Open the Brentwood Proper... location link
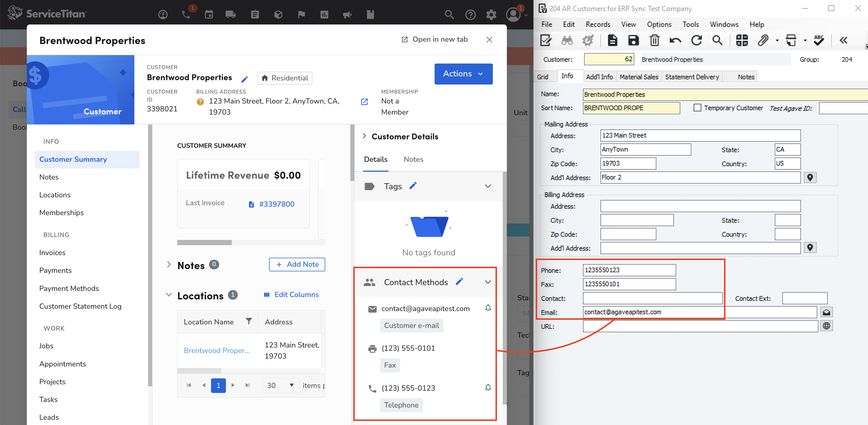Image resolution: width=868 pixels, height=425 pixels. tap(217, 350)
